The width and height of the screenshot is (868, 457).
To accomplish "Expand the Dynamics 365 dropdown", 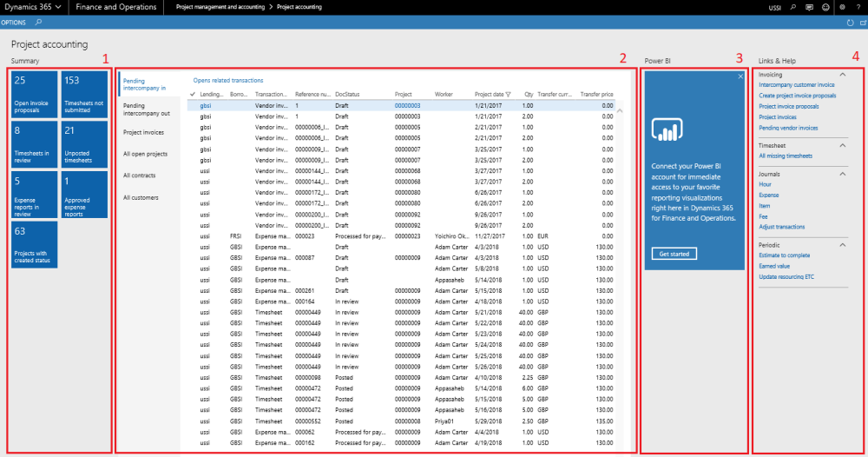I will coord(58,7).
